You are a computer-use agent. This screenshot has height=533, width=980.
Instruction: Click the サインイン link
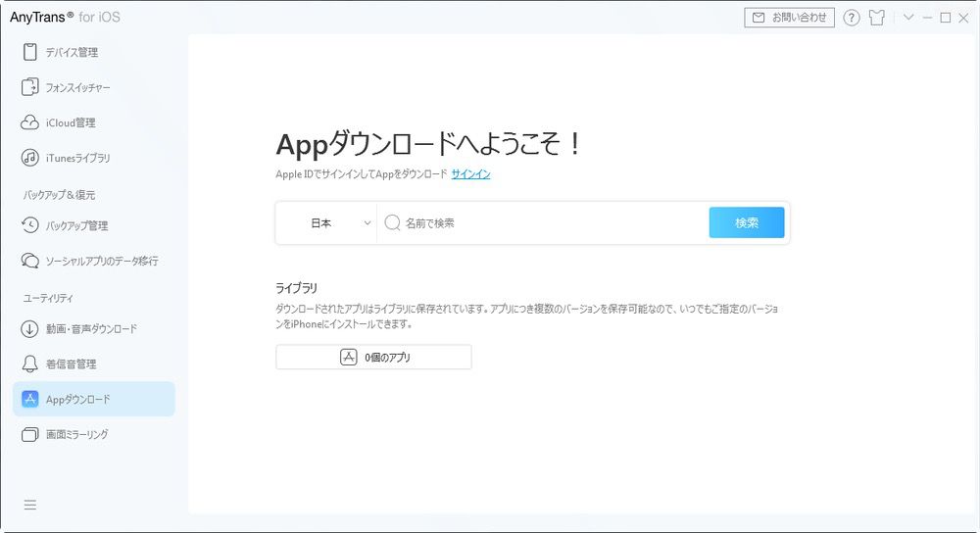[470, 174]
